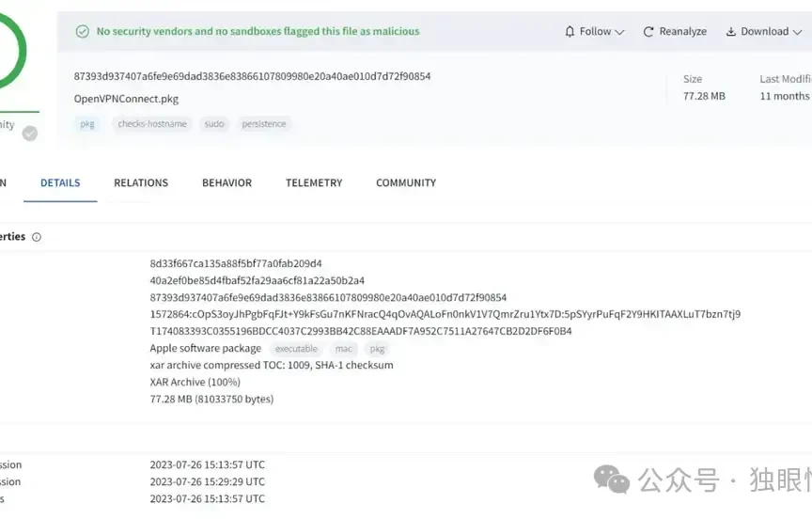812x519 pixels.
Task: Click the Download arrow icon
Action: coord(730,32)
